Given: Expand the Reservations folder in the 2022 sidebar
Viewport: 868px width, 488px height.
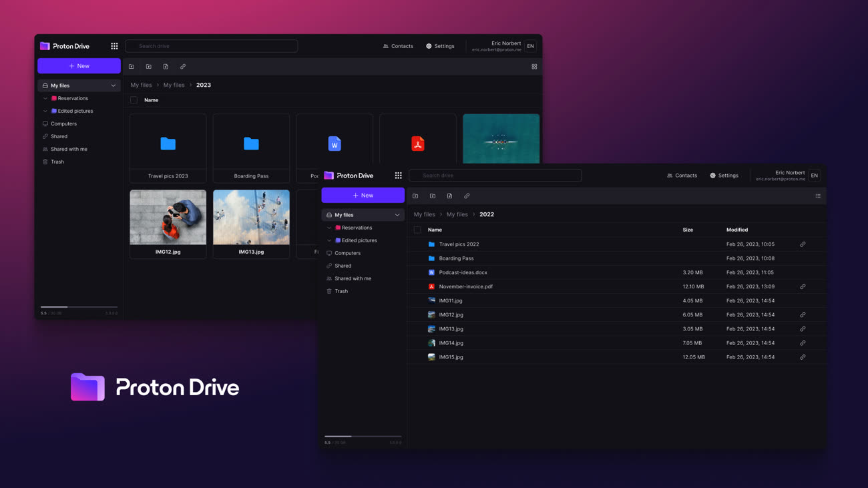Looking at the screenshot, I should [329, 228].
